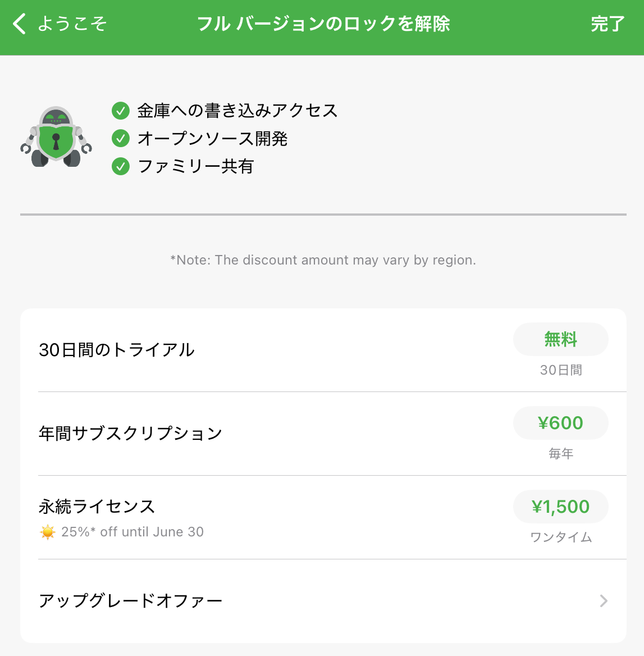Tap the discount note about region

323,260
